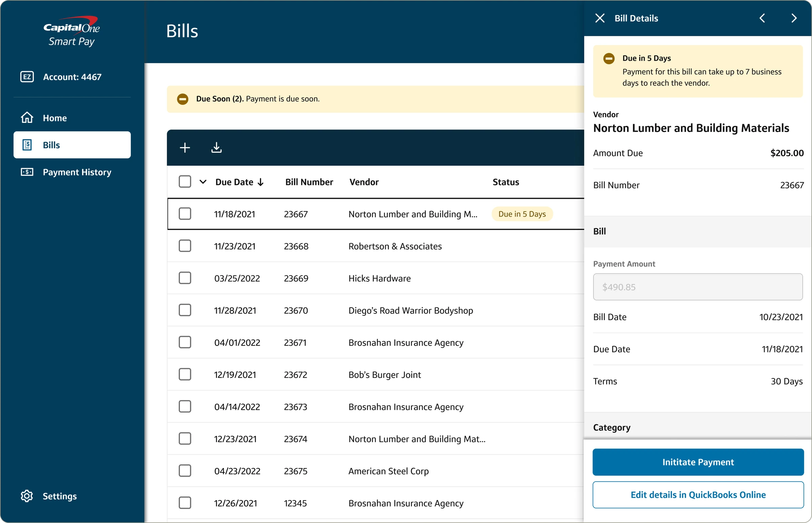Click the Settings gear icon
812x523 pixels.
click(x=26, y=496)
